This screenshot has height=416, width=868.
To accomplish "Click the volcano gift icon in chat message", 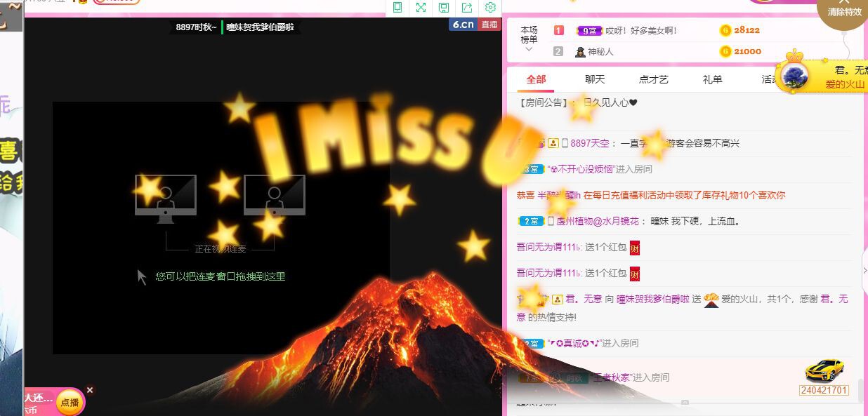I will pos(711,300).
